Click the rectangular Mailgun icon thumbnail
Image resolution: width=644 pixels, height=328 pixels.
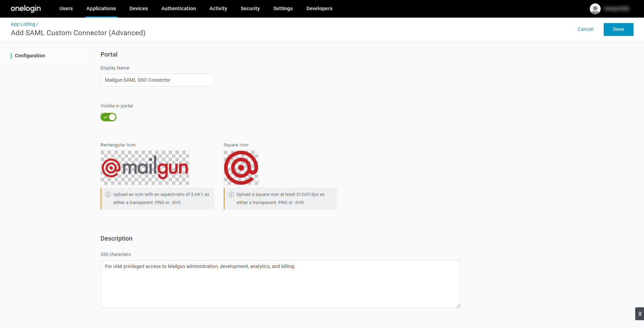click(x=145, y=168)
